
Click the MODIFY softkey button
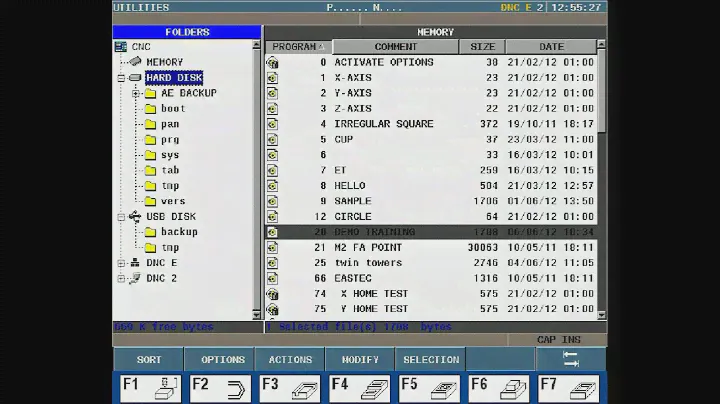pos(360,360)
